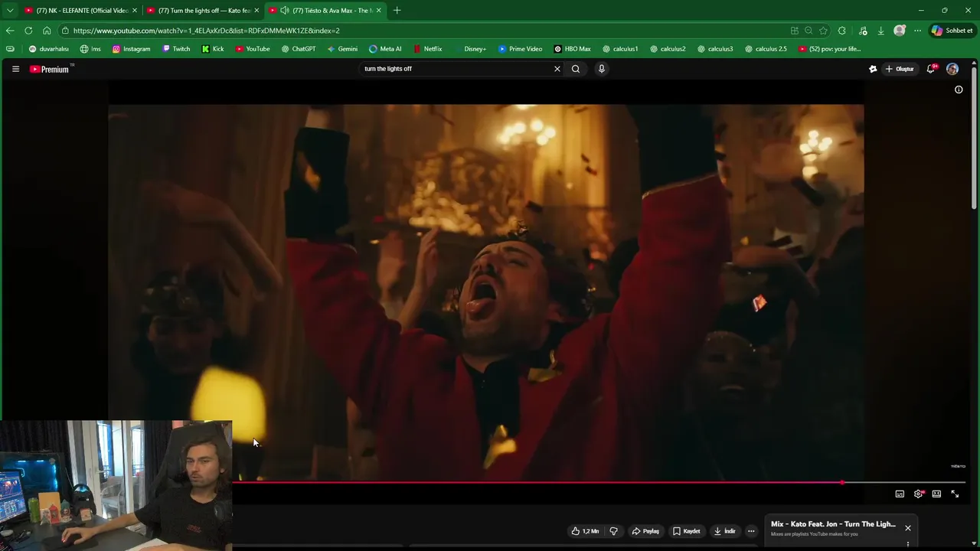The height and width of the screenshot is (551, 980).
Task: Switch to theater mode view
Action: [x=936, y=494]
